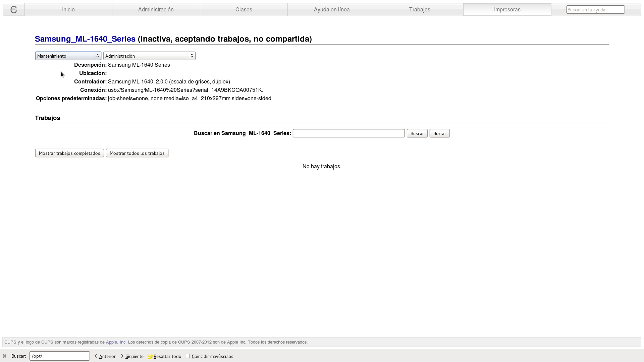This screenshot has width=644, height=362.
Task: Click the Buscar jobs button
Action: point(417,133)
